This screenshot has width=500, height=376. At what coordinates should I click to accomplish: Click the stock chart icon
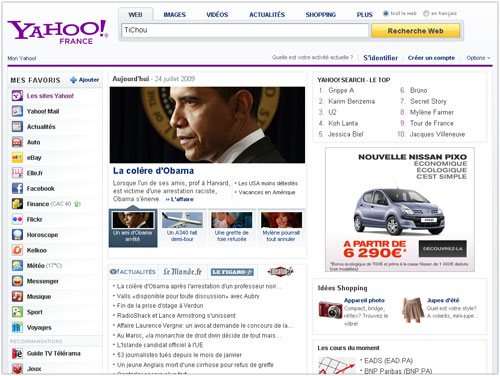coord(336,366)
